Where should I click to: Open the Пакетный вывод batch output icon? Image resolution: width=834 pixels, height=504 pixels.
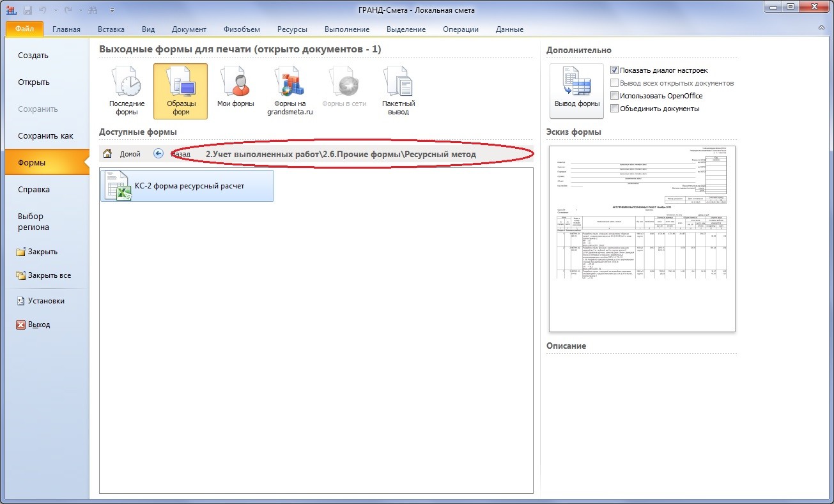click(x=398, y=91)
